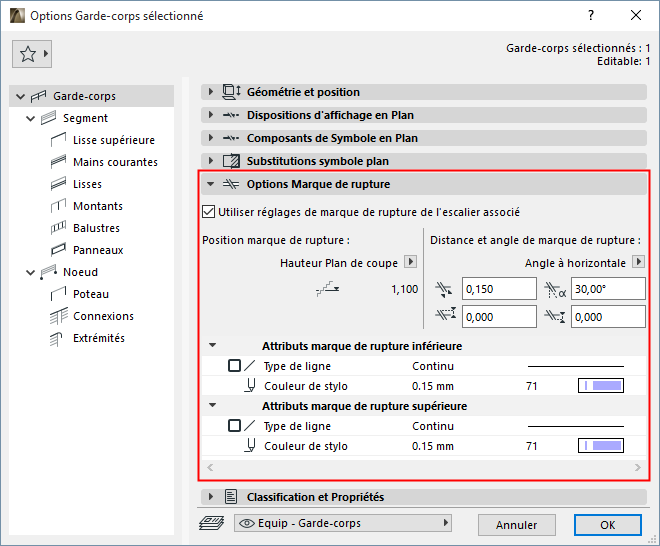Open the Hauteur Plan de coupe popup arrow
Screen dimensions: 660x546
[x=411, y=262]
